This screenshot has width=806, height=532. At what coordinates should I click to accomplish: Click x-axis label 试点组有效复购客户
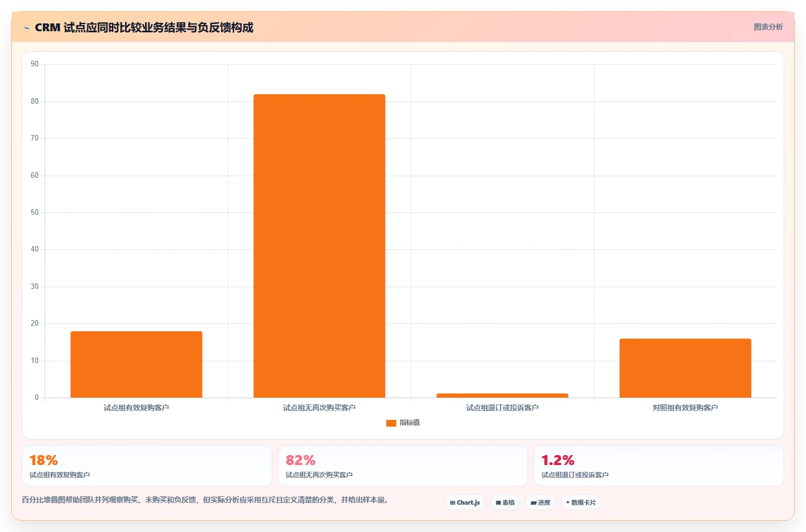point(136,408)
